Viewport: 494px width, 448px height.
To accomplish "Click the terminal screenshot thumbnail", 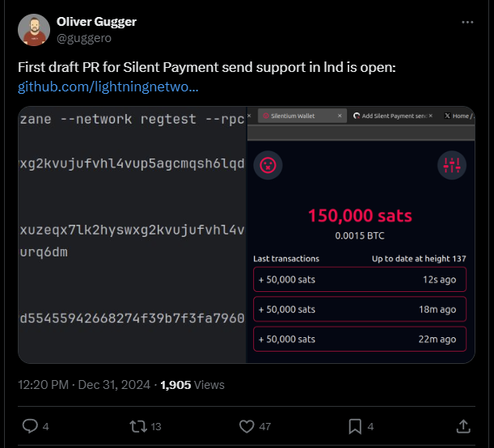I will 132,235.
